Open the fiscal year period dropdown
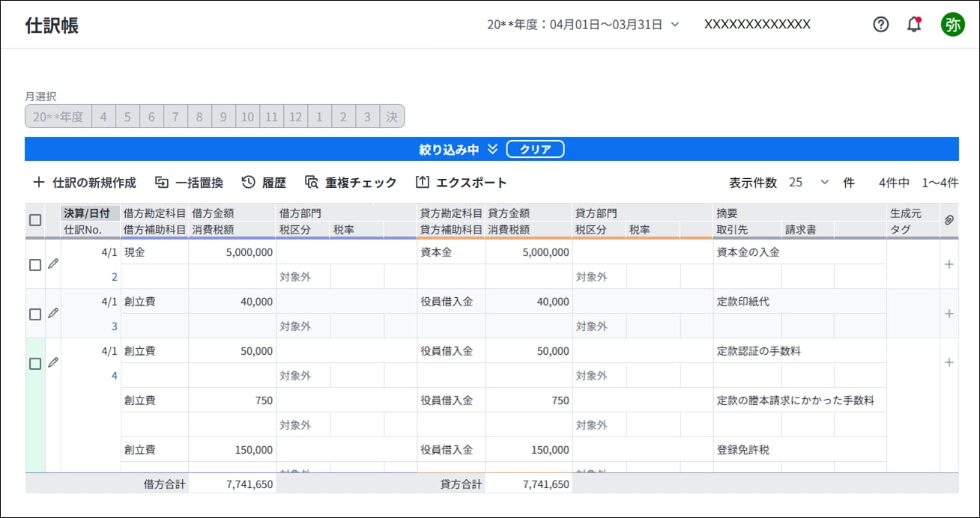Screen dimensions: 980x518 click(x=583, y=24)
